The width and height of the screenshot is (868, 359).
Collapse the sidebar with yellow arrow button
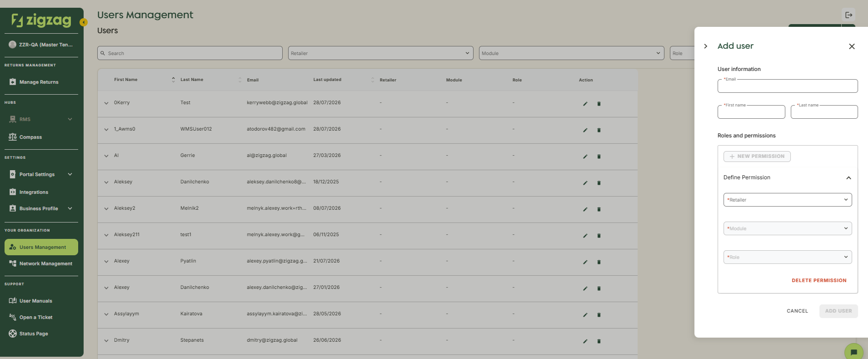click(84, 22)
